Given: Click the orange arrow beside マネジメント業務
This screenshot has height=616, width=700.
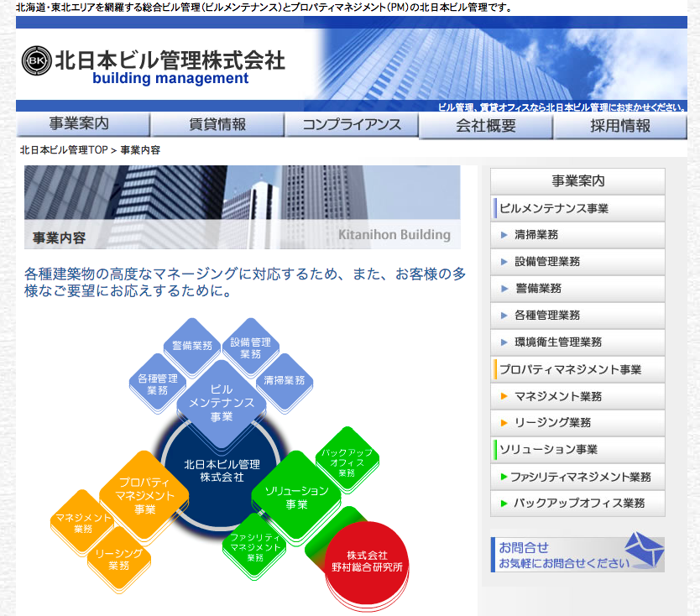Looking at the screenshot, I should pyautogui.click(x=504, y=396).
